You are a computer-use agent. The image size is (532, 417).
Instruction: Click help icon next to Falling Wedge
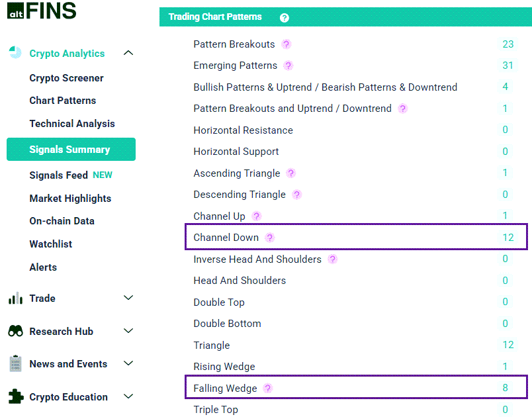click(267, 389)
